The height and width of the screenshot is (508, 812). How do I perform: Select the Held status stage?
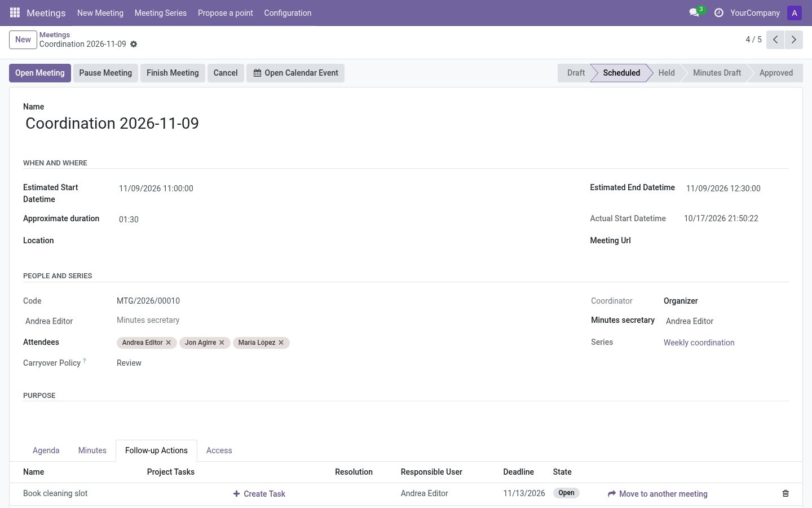pos(667,73)
